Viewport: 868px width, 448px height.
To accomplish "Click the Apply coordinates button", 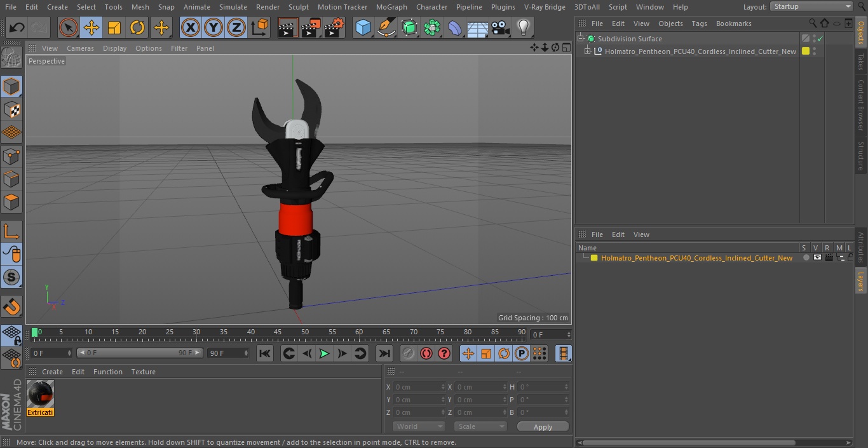I will point(543,427).
